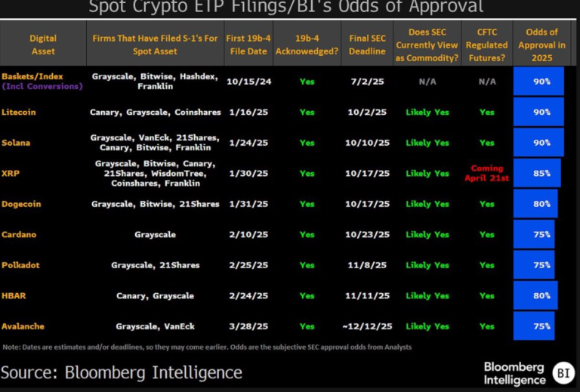Screen dimensions: 580x392
Task: Click 'Grayscale, VanEck' firms cell
Action: tap(155, 326)
